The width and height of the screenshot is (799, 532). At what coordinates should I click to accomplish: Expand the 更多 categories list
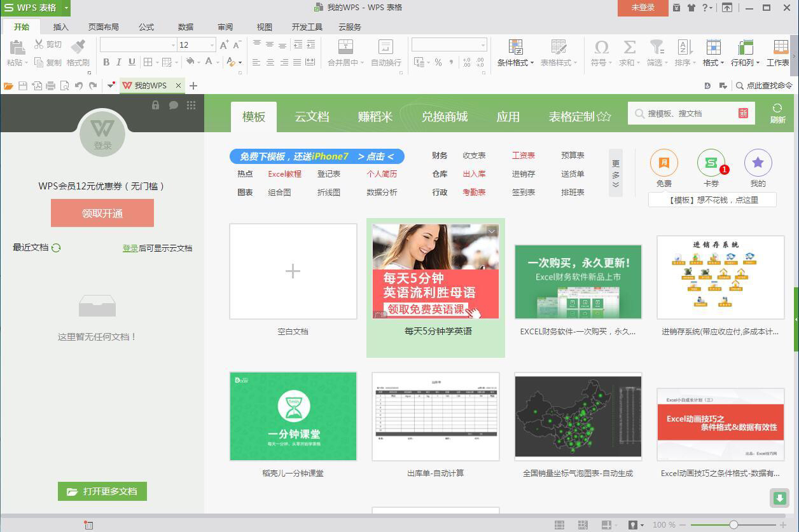point(616,173)
